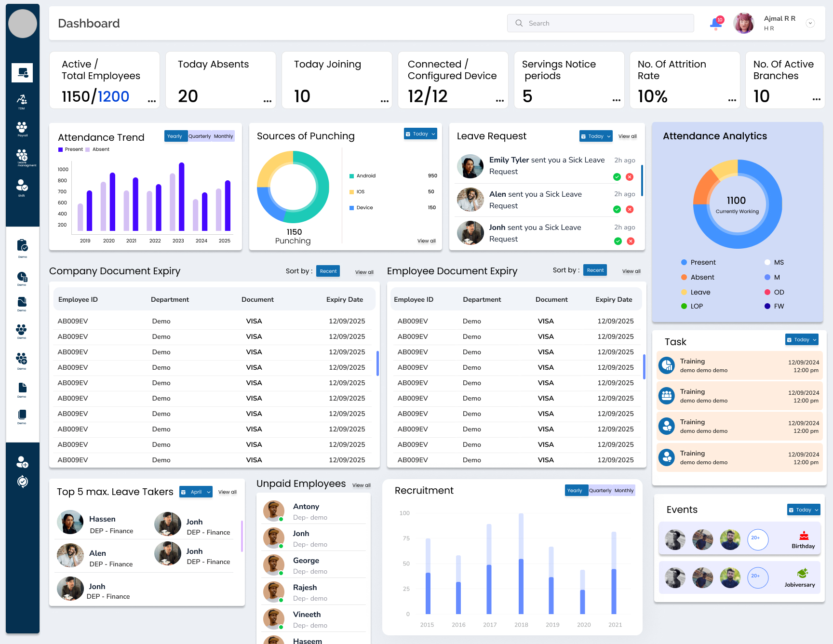833x644 pixels.
Task: Click the add user icon in sidebar
Action: [22, 462]
